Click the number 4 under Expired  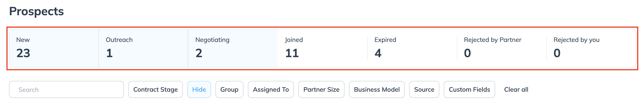378,53
